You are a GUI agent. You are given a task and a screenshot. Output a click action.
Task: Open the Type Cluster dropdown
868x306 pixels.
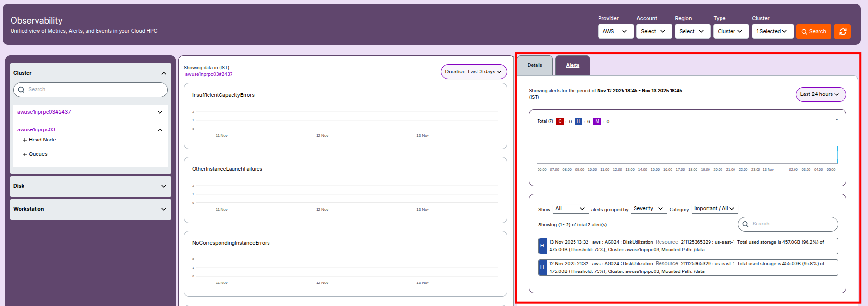tap(731, 32)
